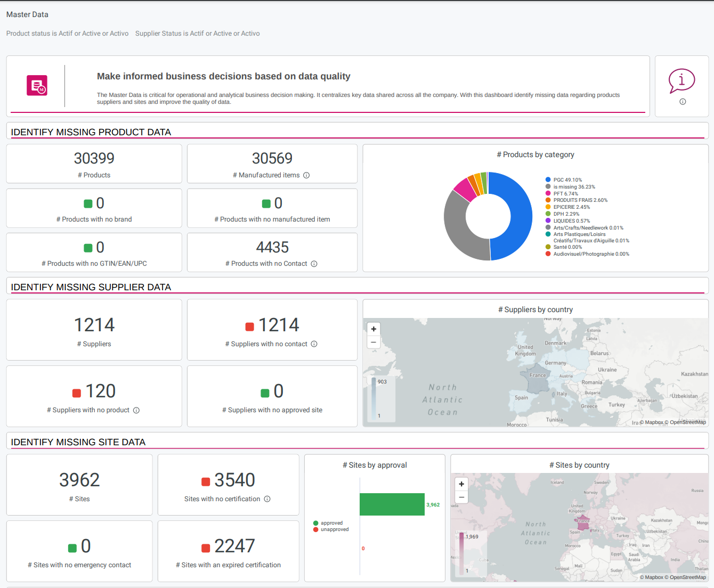Click the info icon next to Suppliers with no contact
This screenshot has width=714, height=588.
pos(314,344)
